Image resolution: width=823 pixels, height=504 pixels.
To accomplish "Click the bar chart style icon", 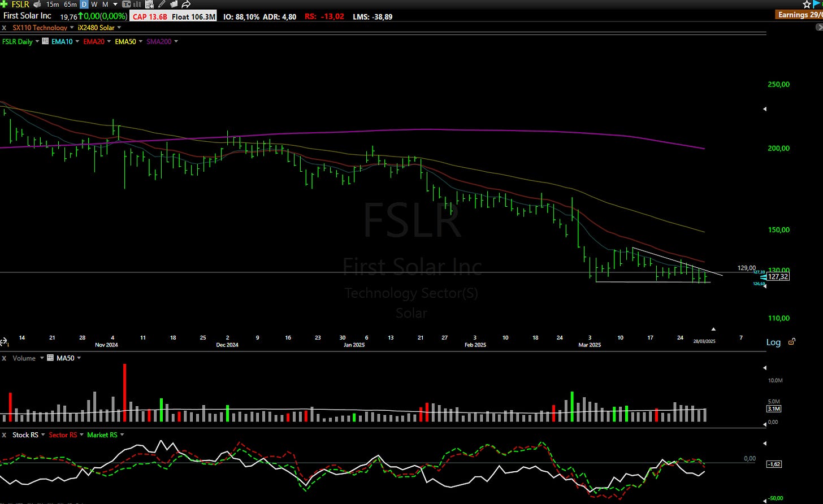I will [137, 5].
